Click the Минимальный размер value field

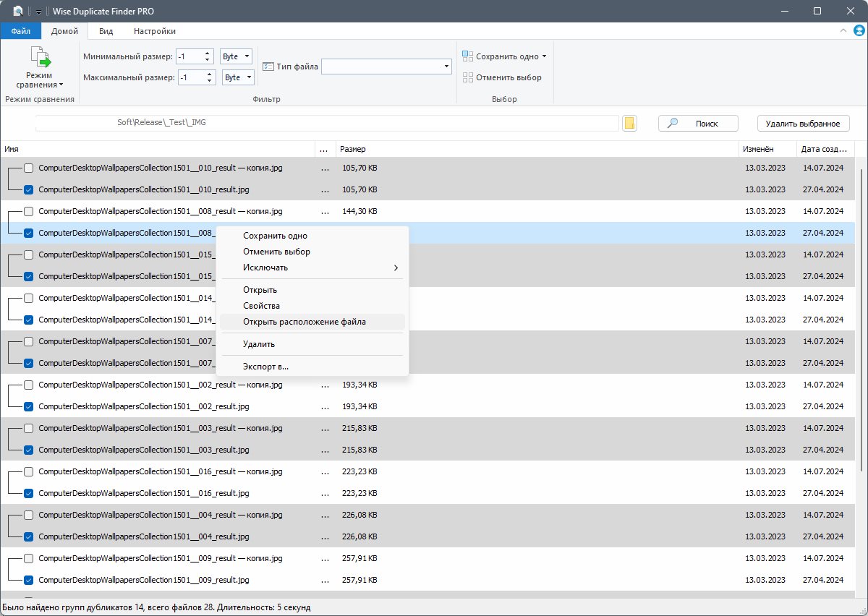point(190,56)
